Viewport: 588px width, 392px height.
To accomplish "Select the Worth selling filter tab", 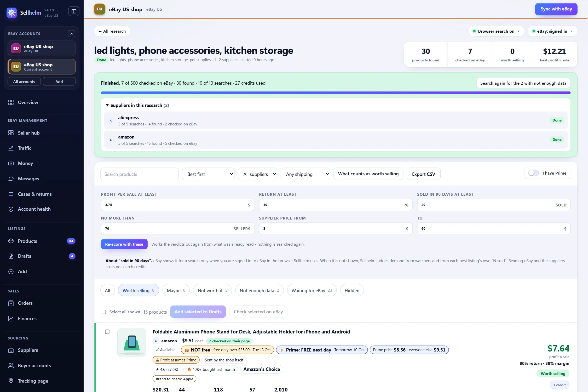I will coord(138,290).
